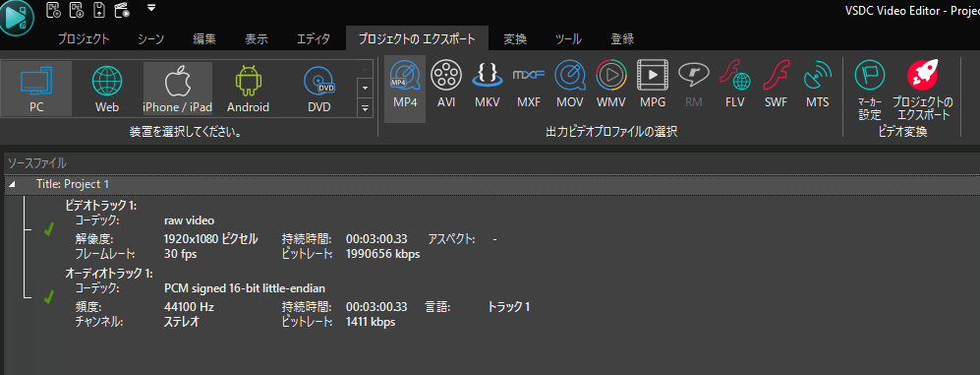Open the quick access toolbar customize arrow

tap(150, 8)
